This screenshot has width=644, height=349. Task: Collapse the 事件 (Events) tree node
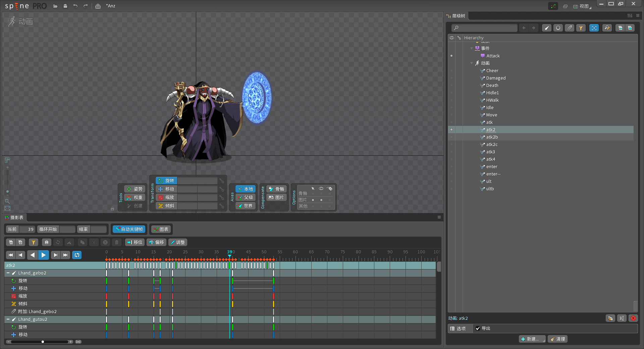(x=472, y=48)
